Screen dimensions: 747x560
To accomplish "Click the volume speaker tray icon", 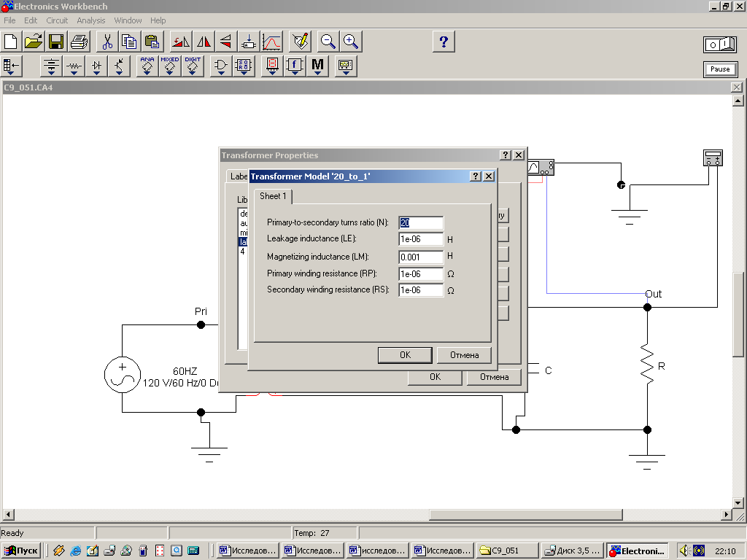I will click(684, 551).
